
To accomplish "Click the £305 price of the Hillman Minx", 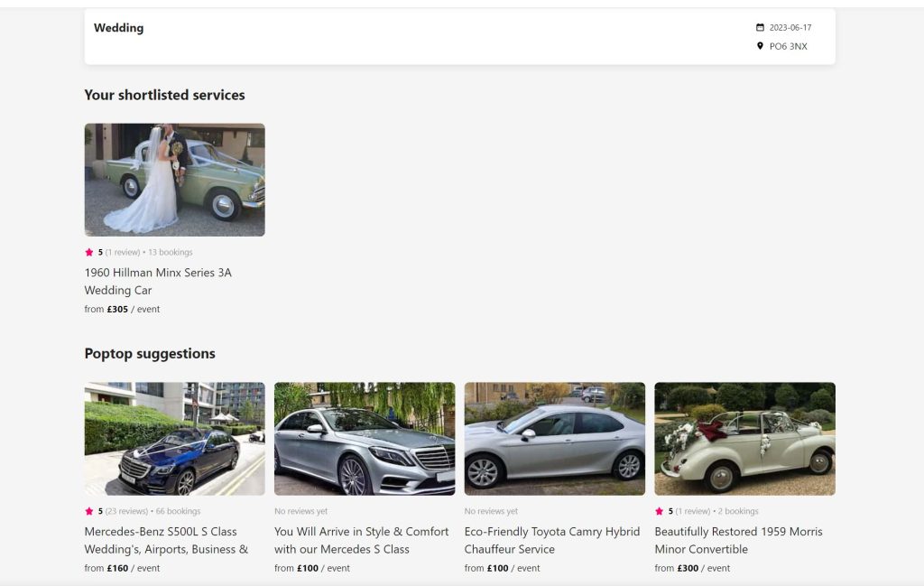I will [117, 310].
